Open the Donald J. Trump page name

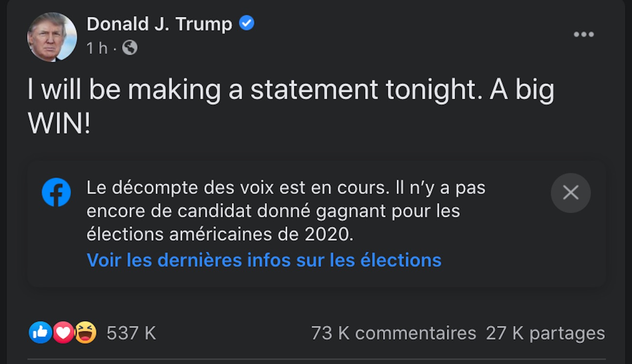coord(159,23)
